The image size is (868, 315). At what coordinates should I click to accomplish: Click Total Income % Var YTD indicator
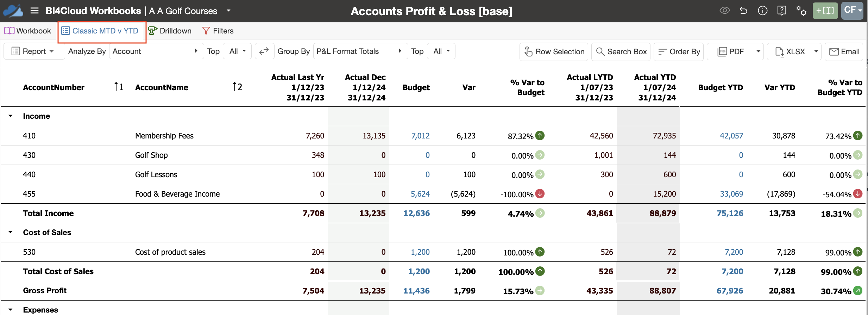[858, 213]
